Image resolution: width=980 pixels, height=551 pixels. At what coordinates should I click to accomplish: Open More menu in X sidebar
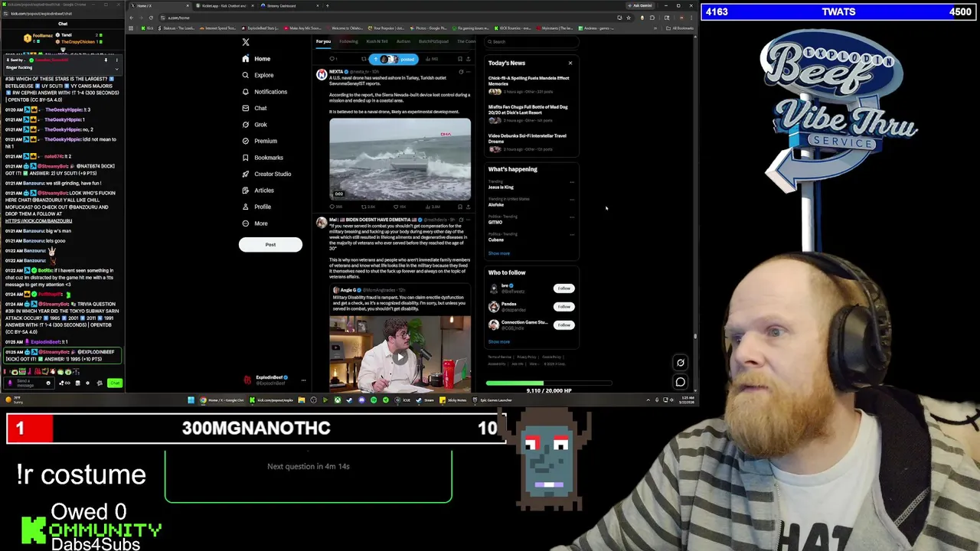click(x=254, y=223)
